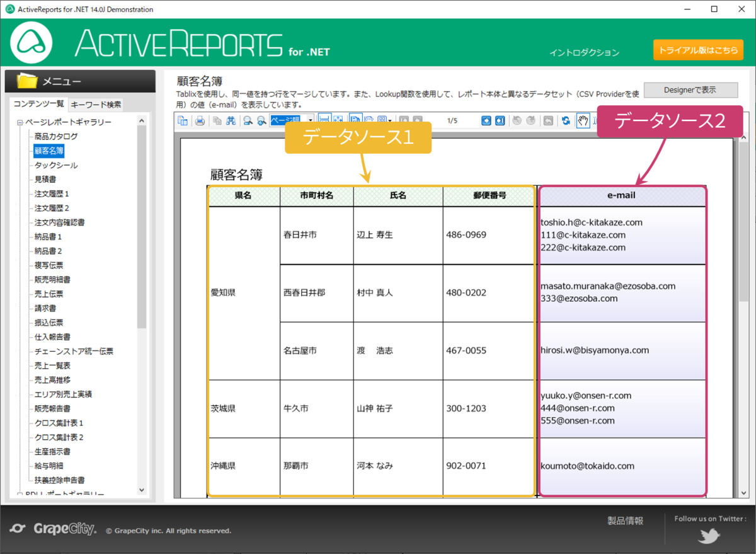This screenshot has width=756, height=554.
Task: Open the 製品情報 link
Action: [625, 521]
